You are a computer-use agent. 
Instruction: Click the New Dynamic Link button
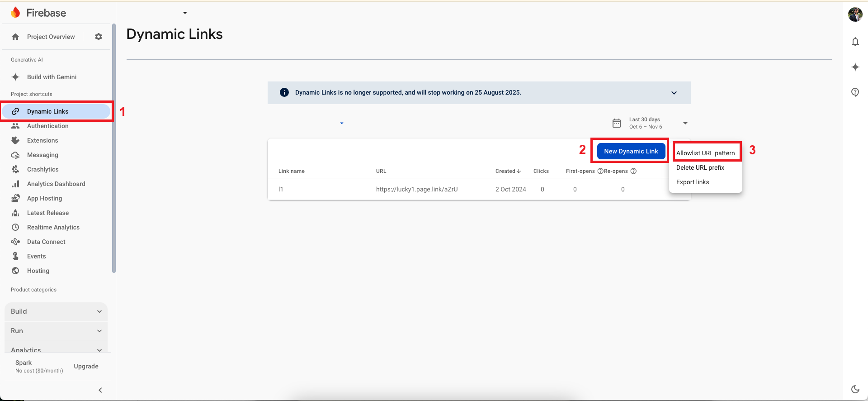point(631,151)
